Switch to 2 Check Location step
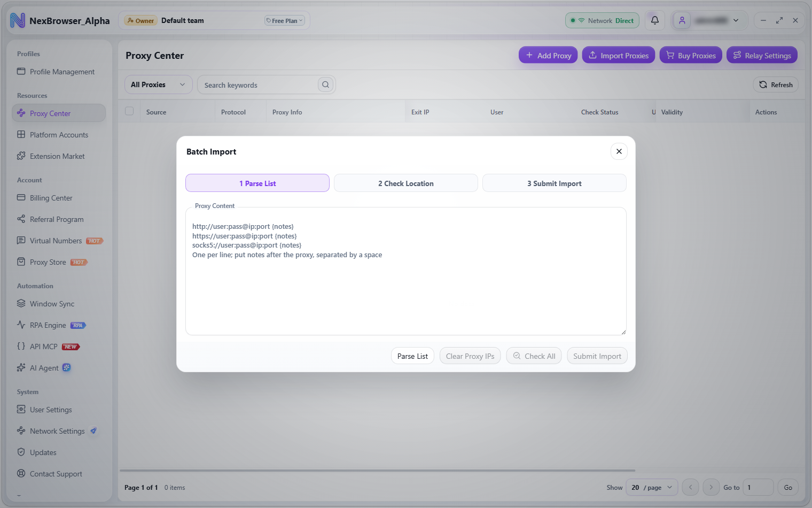 pyautogui.click(x=406, y=183)
